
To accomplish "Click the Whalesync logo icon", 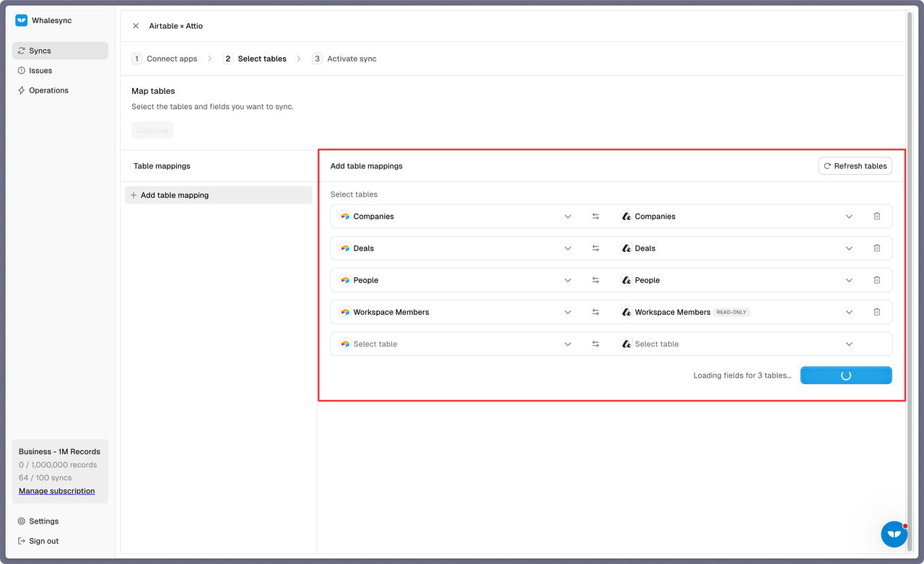I will click(22, 20).
